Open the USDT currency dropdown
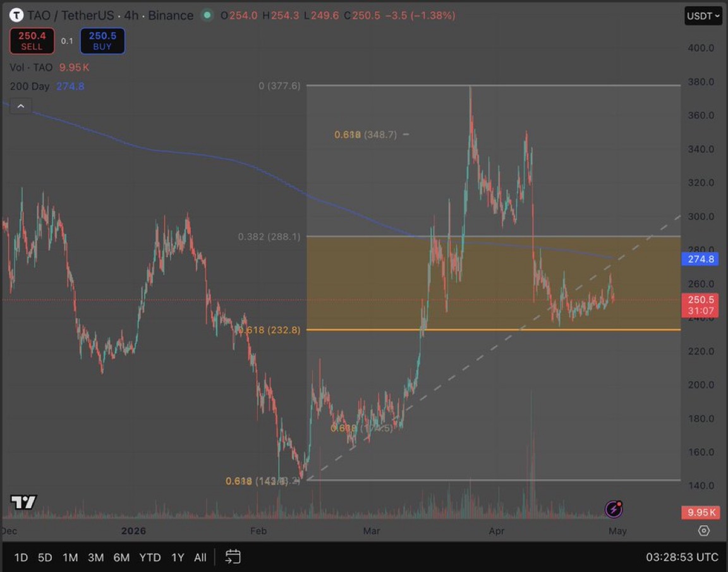 [703, 16]
